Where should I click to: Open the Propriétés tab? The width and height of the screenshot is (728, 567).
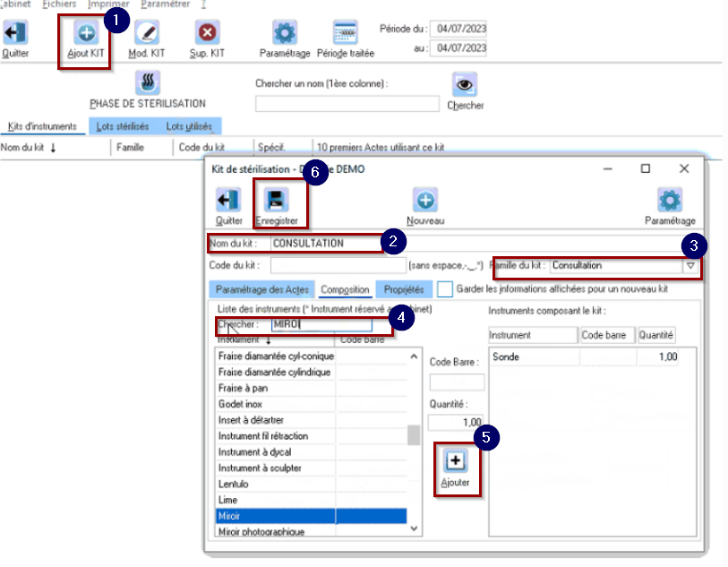[x=404, y=289]
